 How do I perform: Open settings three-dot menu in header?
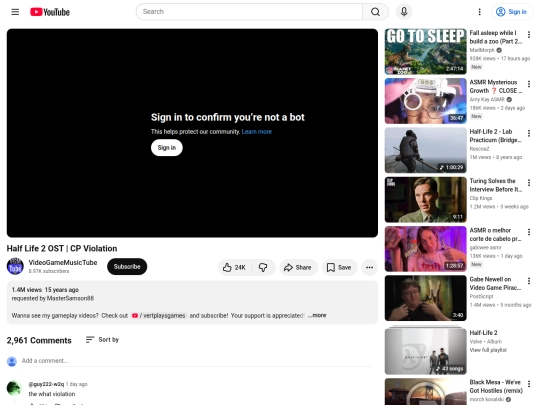[479, 12]
